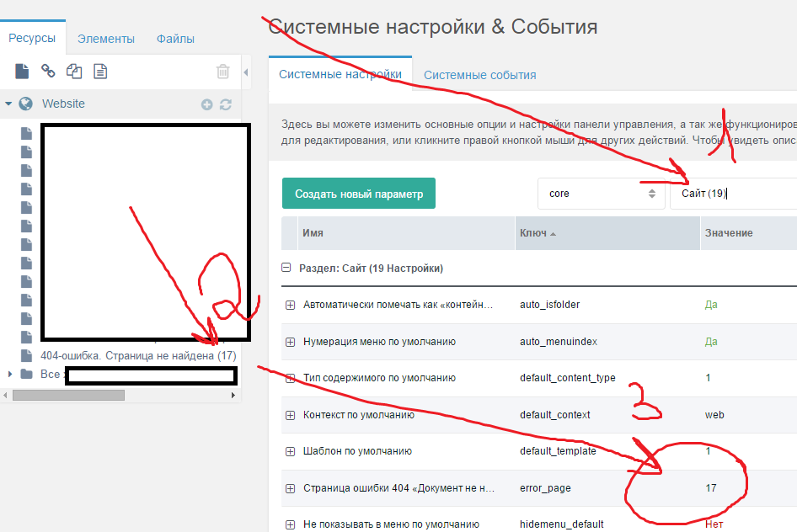Click the Да value of auto_menuindex
The image size is (797, 532).
[711, 342]
